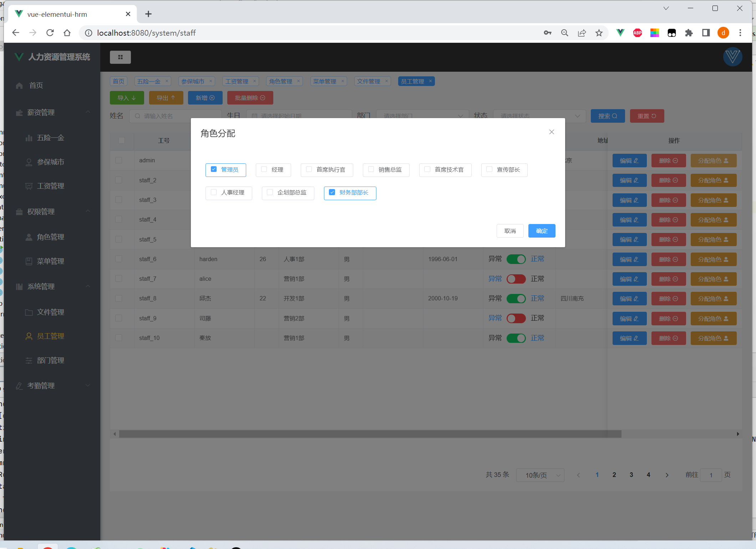Open the browser extensions puzzle icon

pos(689,33)
